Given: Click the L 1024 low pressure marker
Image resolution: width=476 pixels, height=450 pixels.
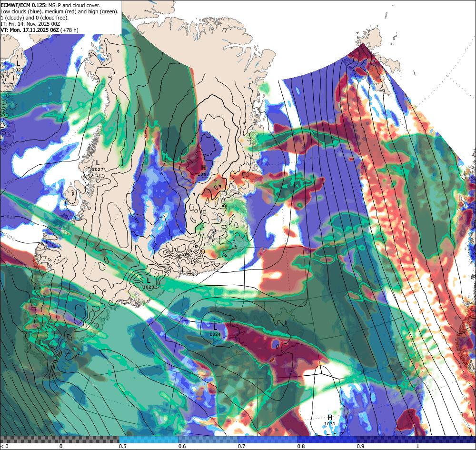Looking at the screenshot, I should (215, 330).
